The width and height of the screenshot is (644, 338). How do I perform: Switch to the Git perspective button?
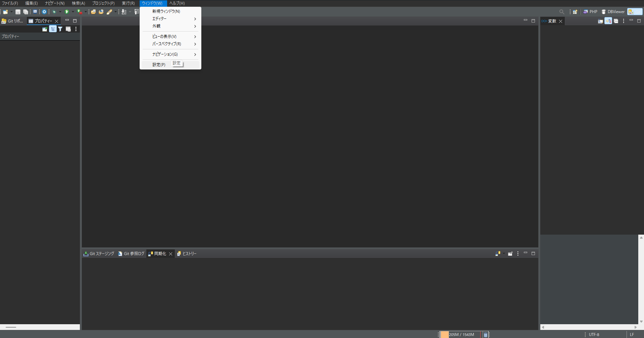tap(635, 12)
